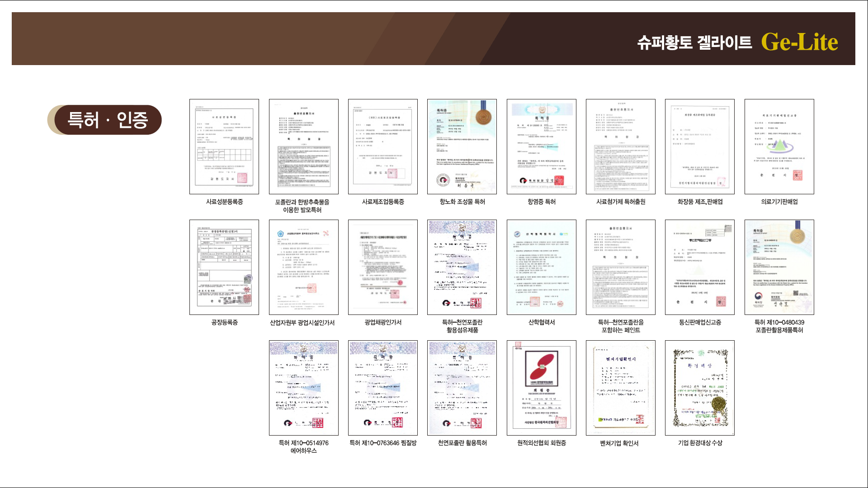The height and width of the screenshot is (488, 868).
Task: Open the 산업자원부 광업시설인가서 thumbnail
Action: (x=304, y=267)
